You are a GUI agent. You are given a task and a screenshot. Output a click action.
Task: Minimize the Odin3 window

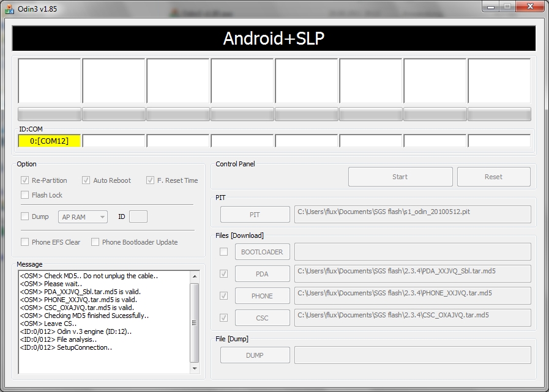(x=490, y=7)
